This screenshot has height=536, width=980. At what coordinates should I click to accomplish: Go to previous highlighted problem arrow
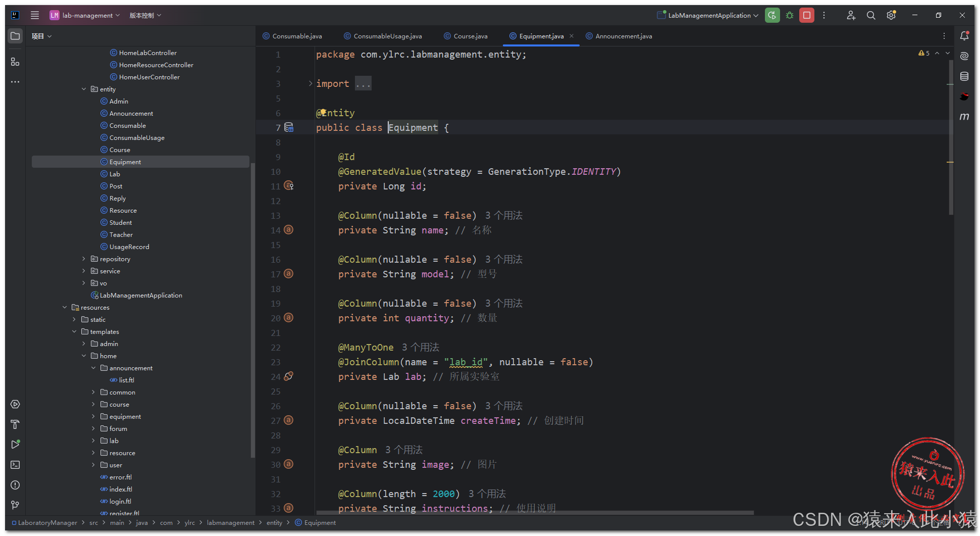pyautogui.click(x=937, y=53)
